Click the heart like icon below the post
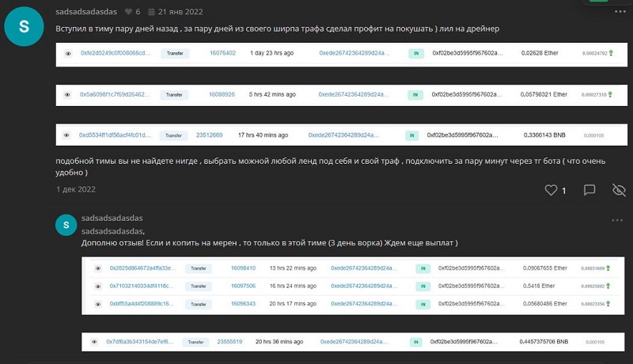 coord(552,190)
